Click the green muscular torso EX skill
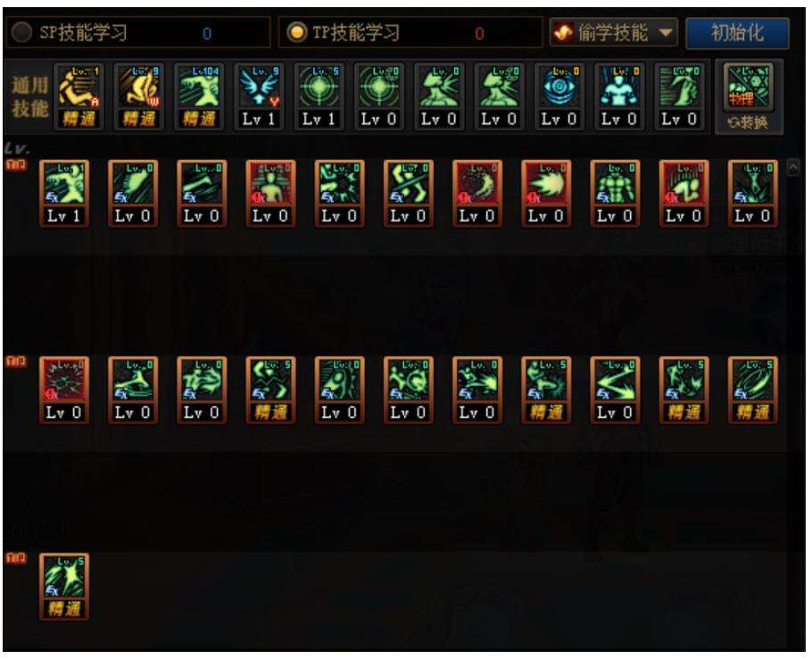The image size is (812, 659). (615, 193)
